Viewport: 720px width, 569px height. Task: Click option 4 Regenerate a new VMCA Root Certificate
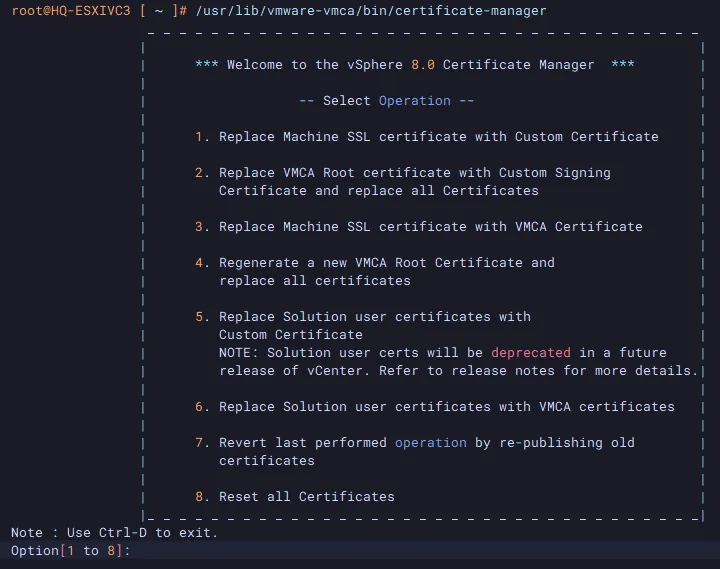(375, 263)
